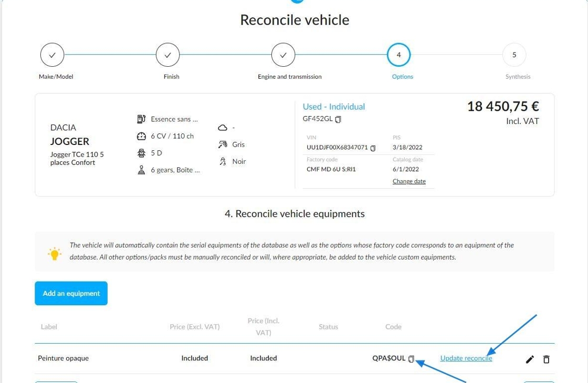Open Engine and transmission step

coord(283,55)
